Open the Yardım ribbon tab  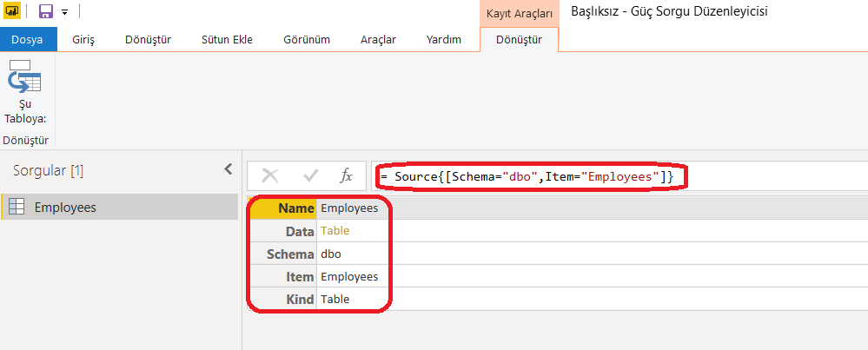coord(443,40)
